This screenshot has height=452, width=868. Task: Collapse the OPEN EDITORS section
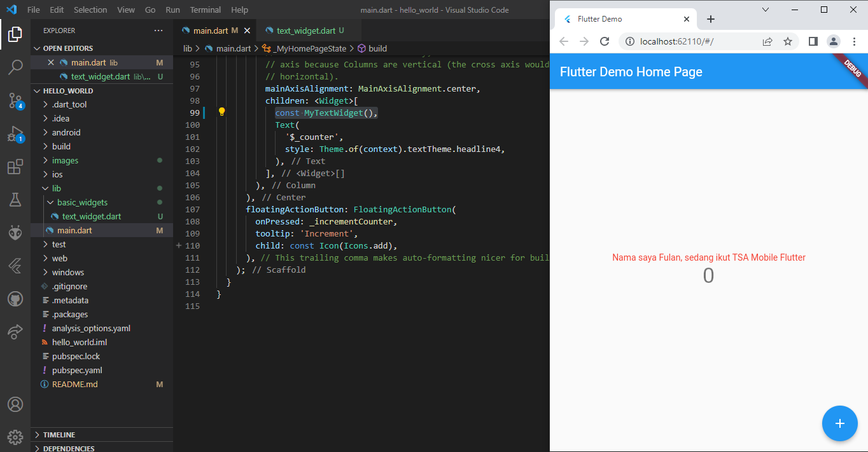click(x=67, y=48)
